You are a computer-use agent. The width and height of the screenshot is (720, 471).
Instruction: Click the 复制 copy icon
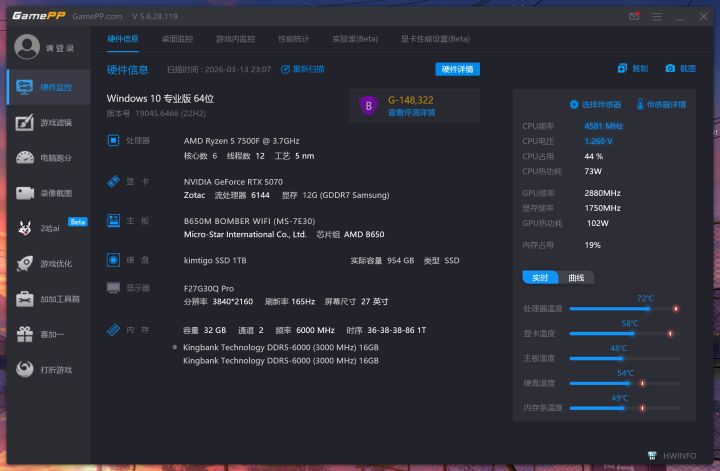(622, 68)
